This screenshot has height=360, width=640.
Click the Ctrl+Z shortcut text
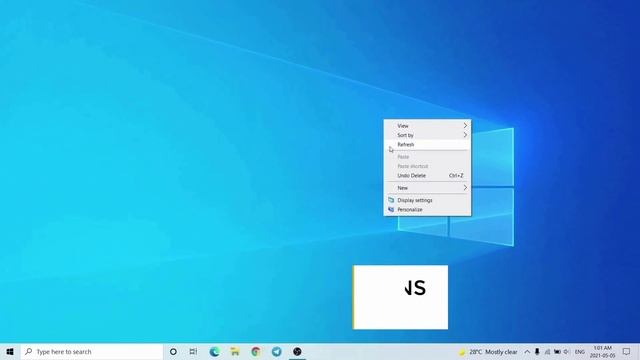[456, 176]
